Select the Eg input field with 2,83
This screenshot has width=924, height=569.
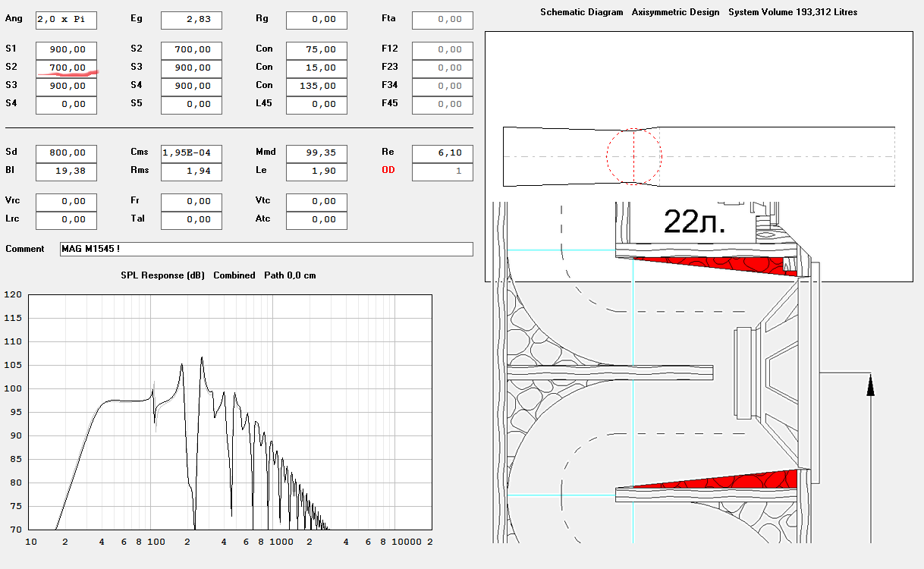[191, 20]
